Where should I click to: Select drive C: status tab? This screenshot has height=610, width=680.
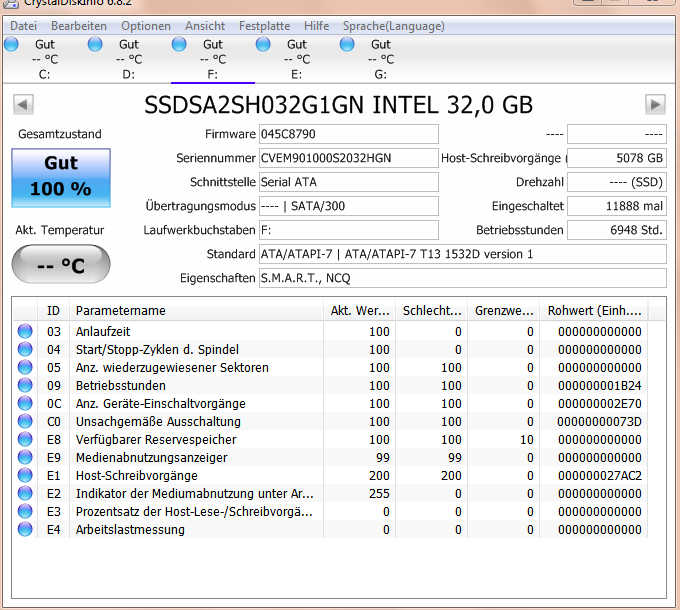coord(43,59)
